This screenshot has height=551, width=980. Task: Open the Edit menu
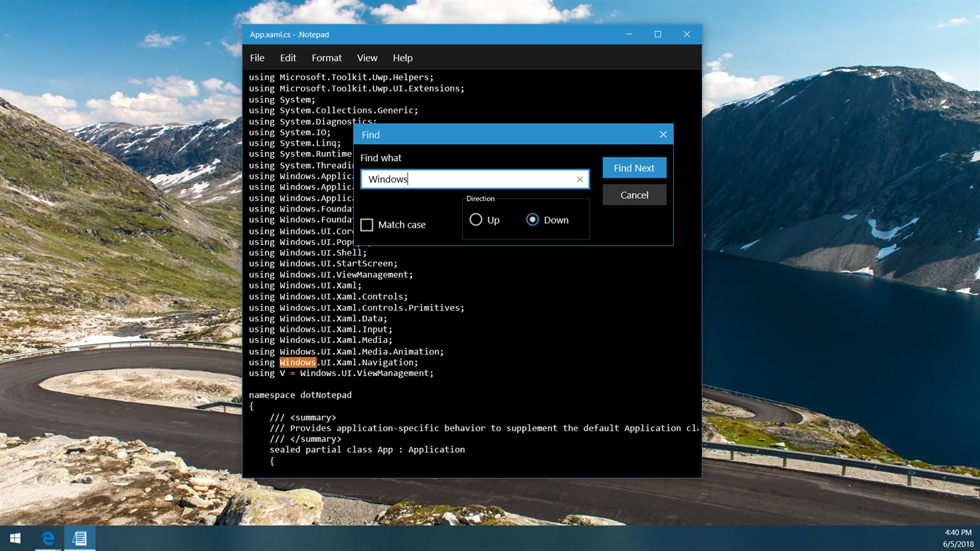(x=287, y=57)
